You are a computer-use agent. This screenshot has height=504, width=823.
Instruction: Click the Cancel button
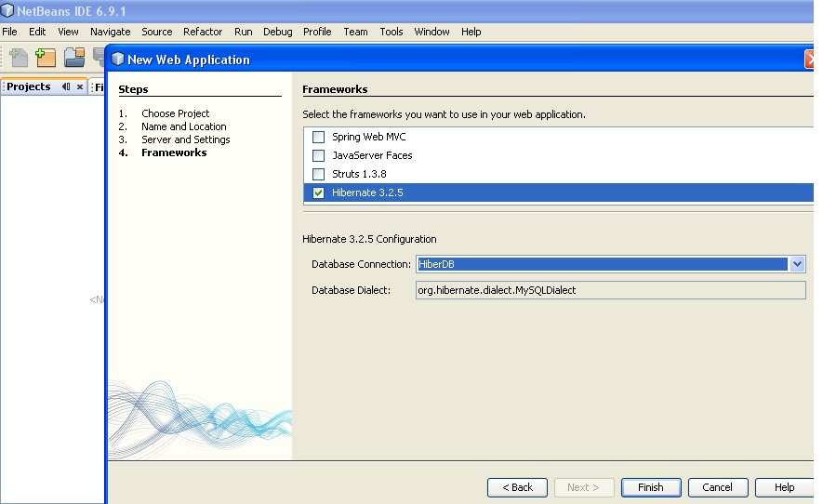point(718,487)
